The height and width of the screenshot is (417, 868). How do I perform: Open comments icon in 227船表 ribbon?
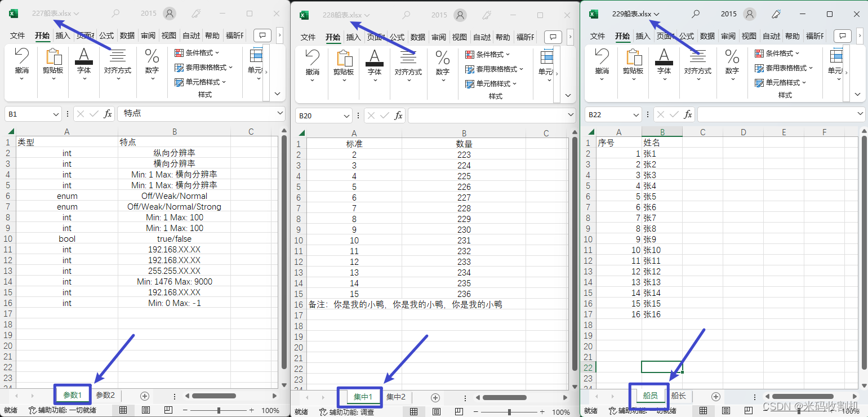262,36
